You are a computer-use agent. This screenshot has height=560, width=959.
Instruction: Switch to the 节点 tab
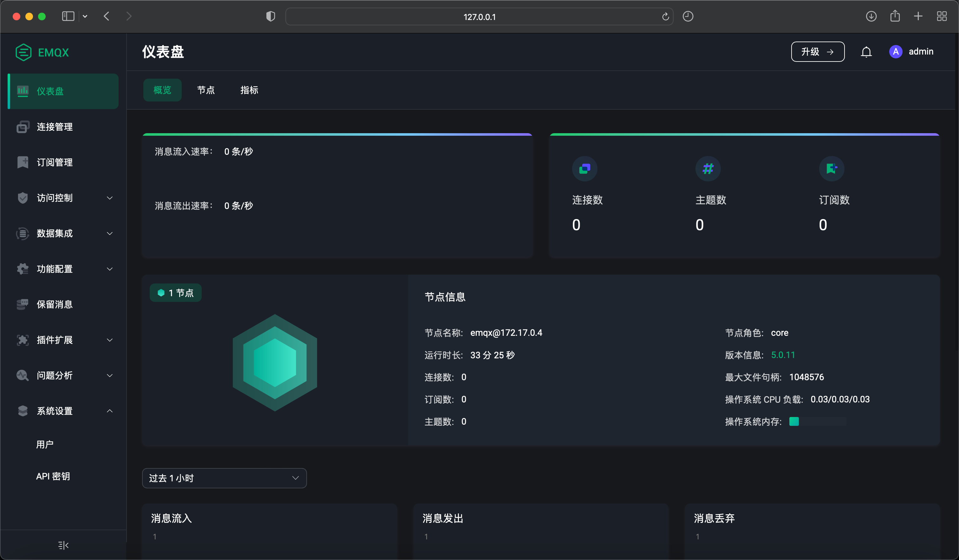tap(206, 90)
